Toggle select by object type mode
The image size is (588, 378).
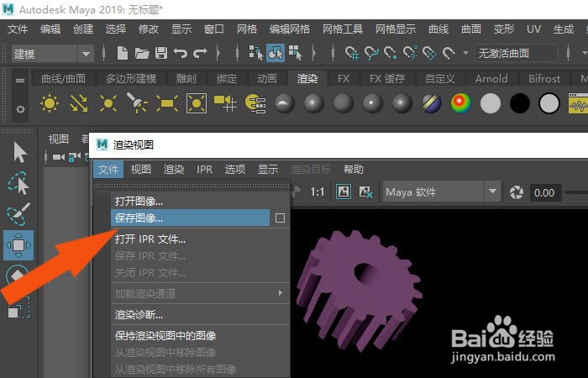276,53
